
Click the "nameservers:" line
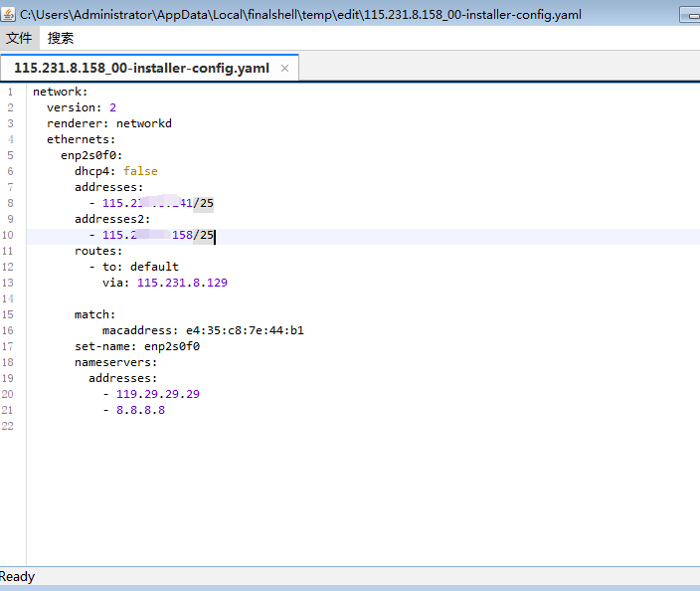(115, 362)
